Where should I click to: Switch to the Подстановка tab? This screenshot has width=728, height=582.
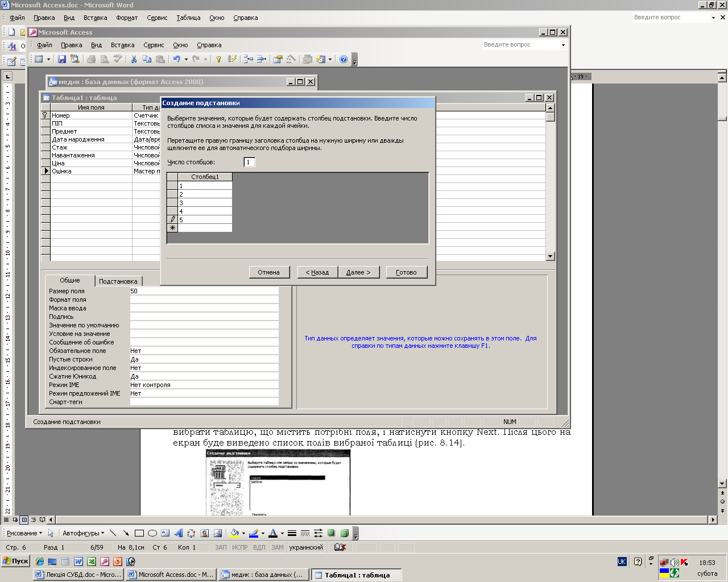click(118, 281)
